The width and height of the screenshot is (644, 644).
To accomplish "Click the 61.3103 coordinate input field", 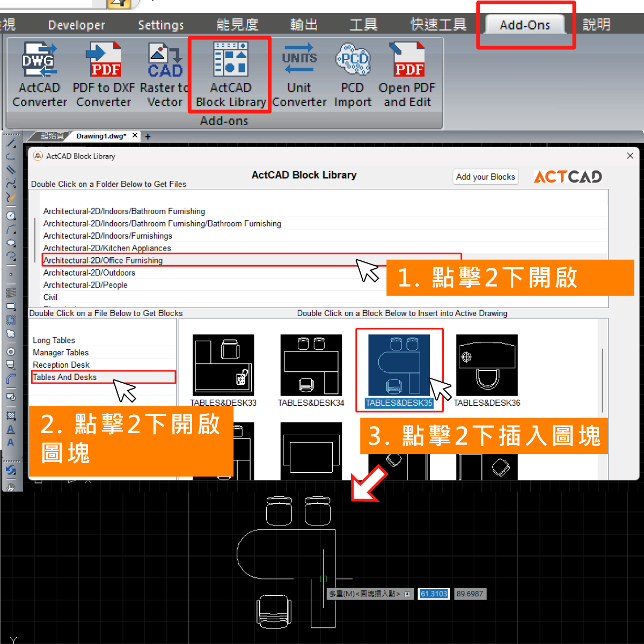I will pos(434,594).
